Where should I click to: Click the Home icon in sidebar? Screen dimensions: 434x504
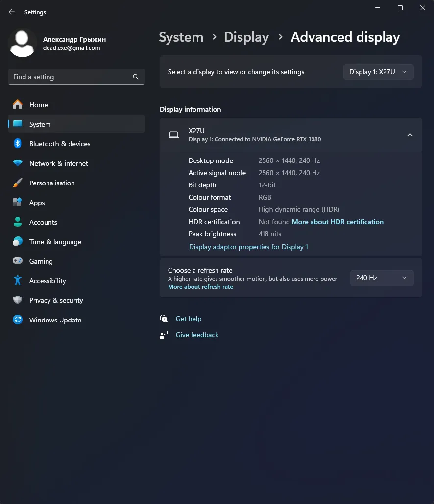(18, 105)
